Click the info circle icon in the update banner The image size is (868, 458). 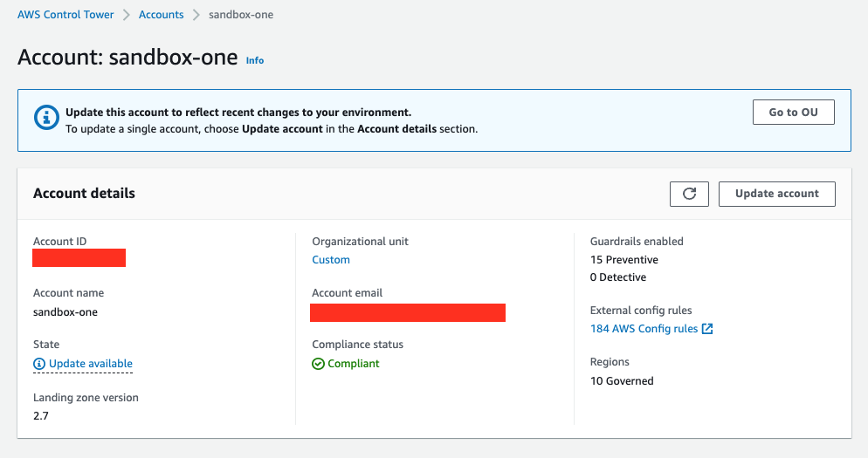(45, 120)
